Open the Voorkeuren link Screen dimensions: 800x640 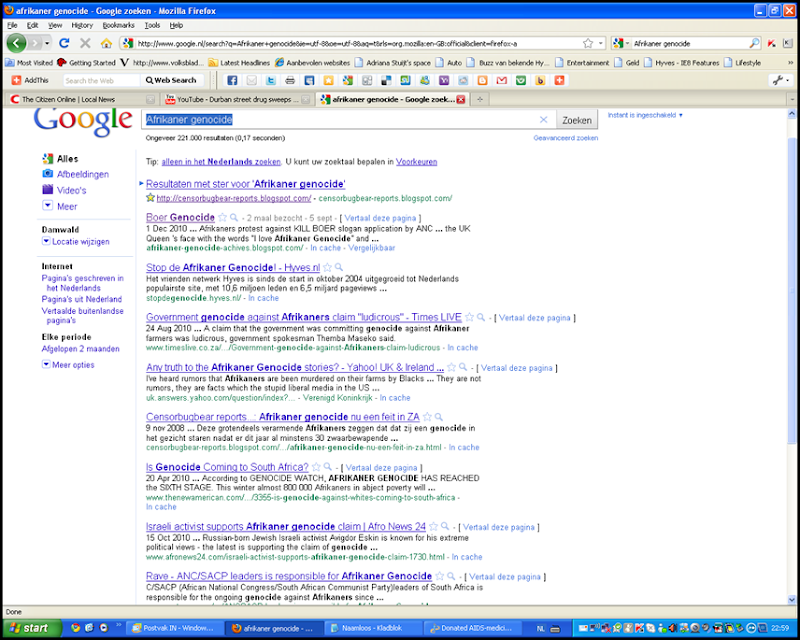[416, 162]
